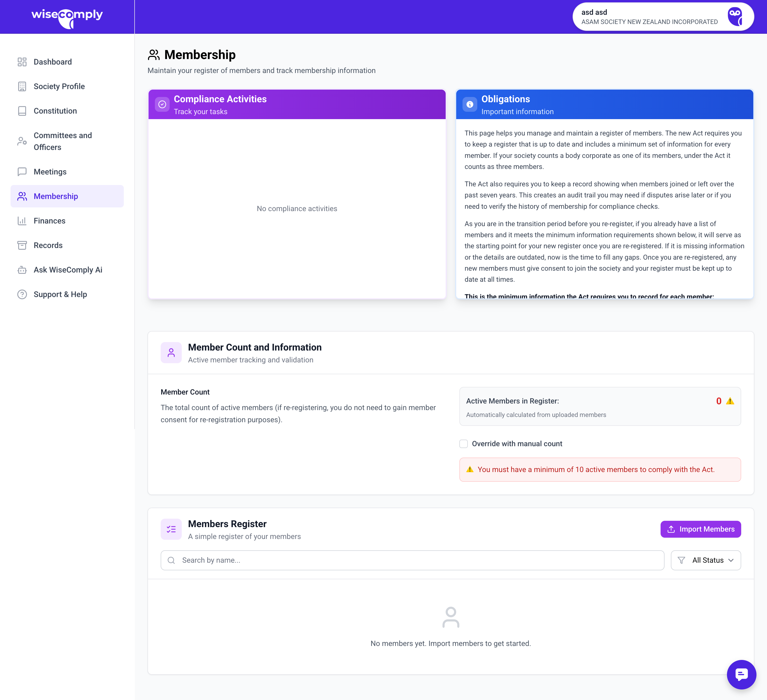Viewport: 767px width, 700px height.
Task: Click the Obligations info icon
Action: click(x=470, y=104)
